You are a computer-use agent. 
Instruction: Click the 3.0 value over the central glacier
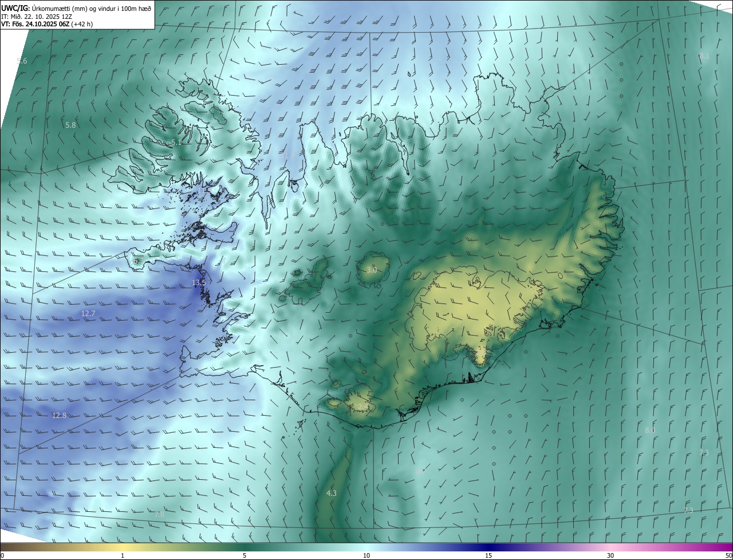point(372,270)
